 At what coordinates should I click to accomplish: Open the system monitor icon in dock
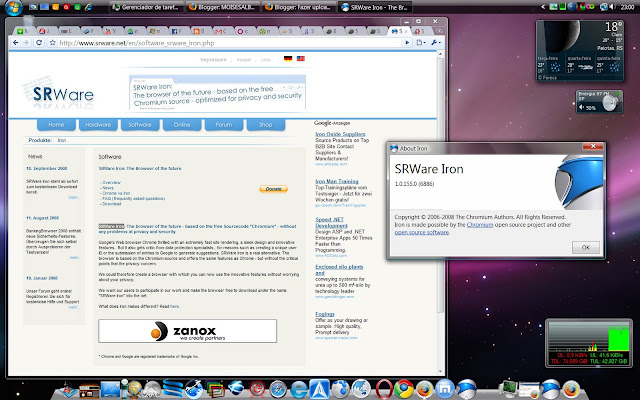click(509, 387)
